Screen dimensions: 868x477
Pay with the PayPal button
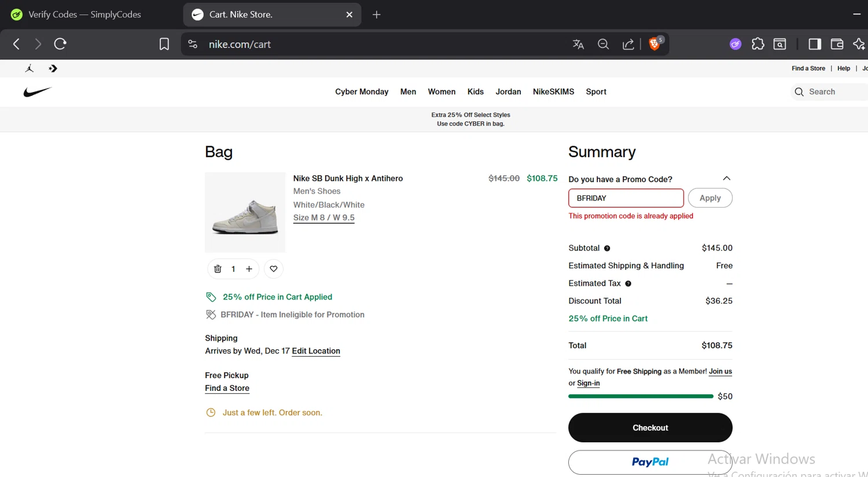650,462
